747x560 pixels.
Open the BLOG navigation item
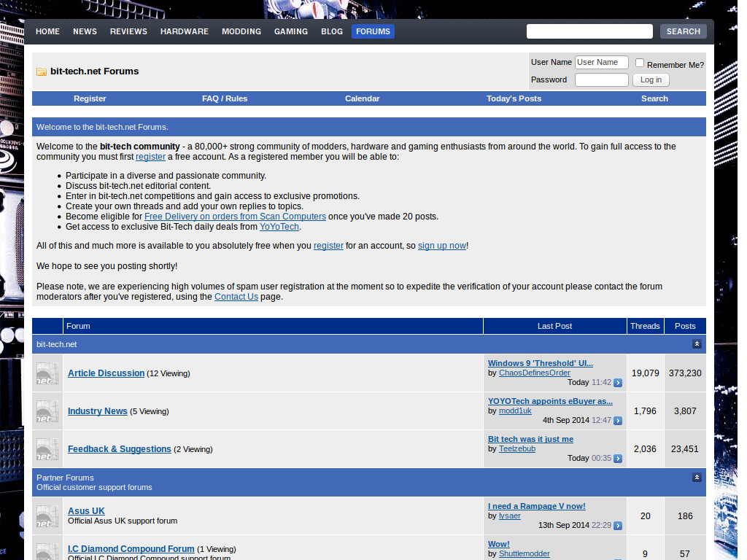pos(332,31)
